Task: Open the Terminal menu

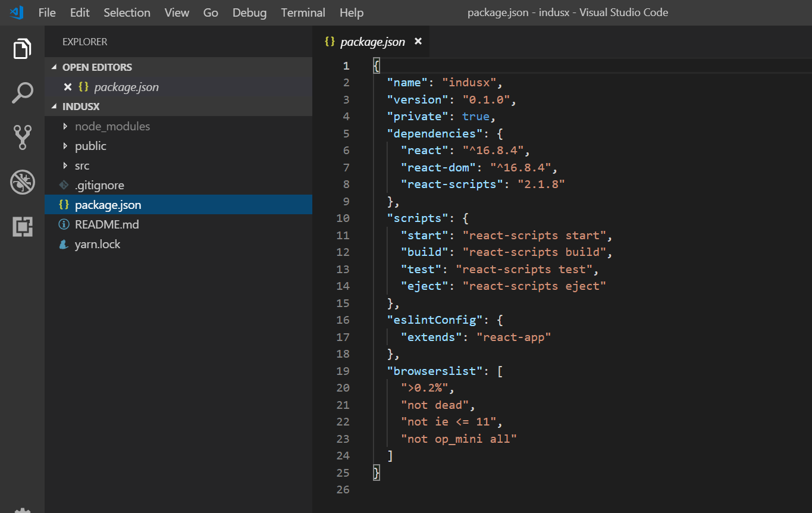Action: click(303, 12)
